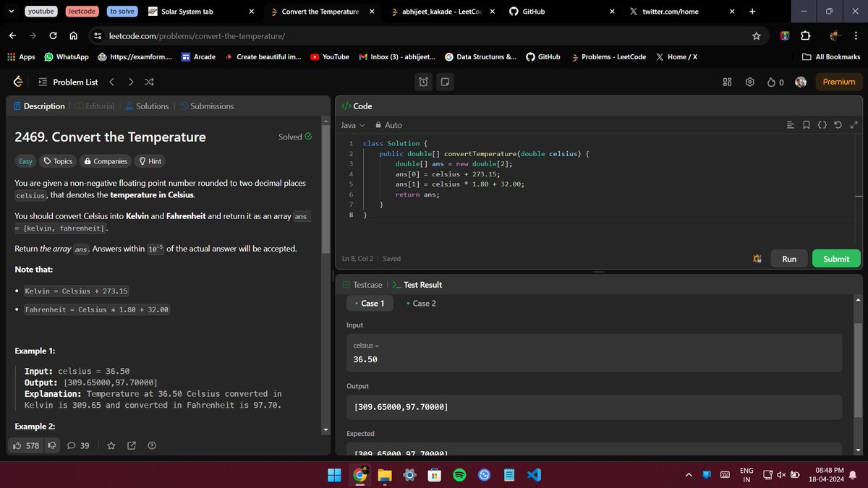The image size is (868, 488).
Task: Pick a random problem with shuffle icon
Action: click(149, 82)
